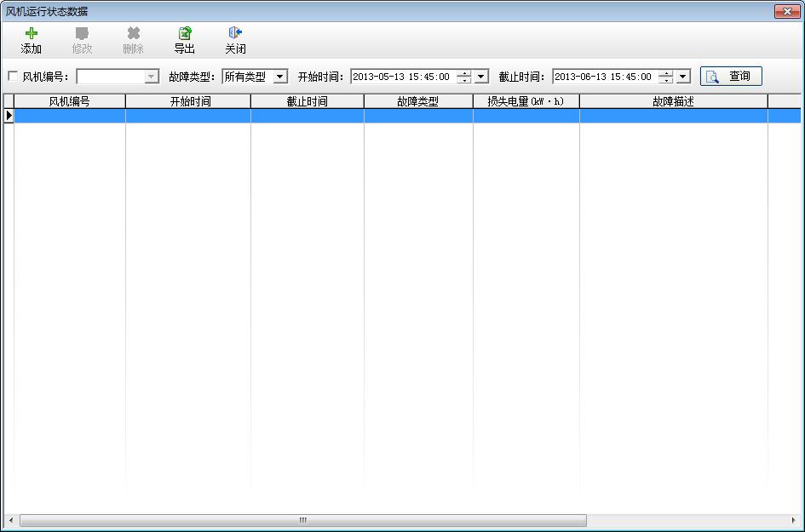Open the 风机编号 combo box dropdown
This screenshot has width=805, height=532.
coord(152,77)
